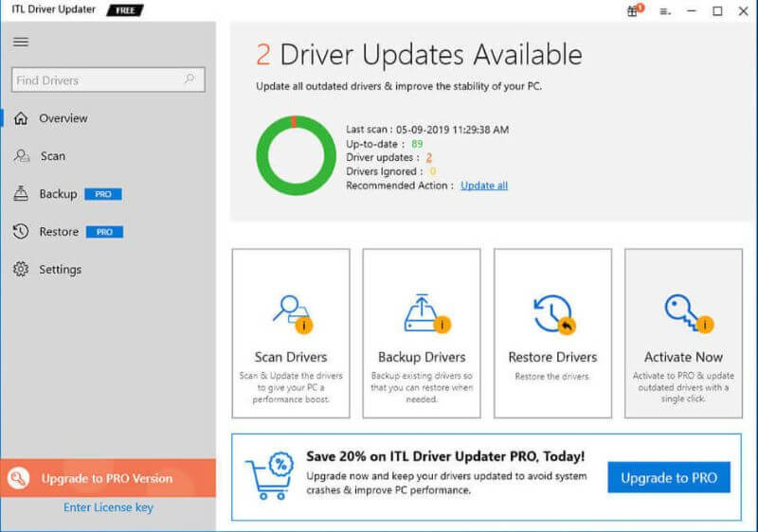This screenshot has height=532, width=758.
Task: Focus the Find Drivers search field
Action: pyautogui.click(x=108, y=80)
